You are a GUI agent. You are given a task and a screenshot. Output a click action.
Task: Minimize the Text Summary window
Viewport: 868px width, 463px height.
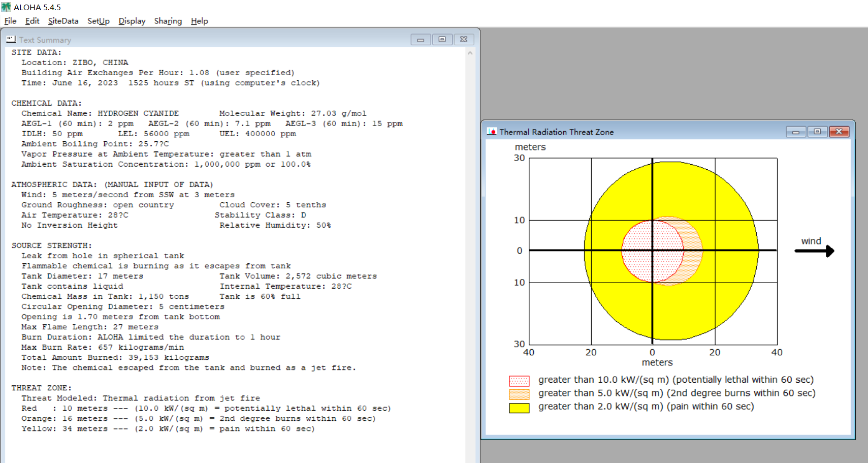(421, 40)
